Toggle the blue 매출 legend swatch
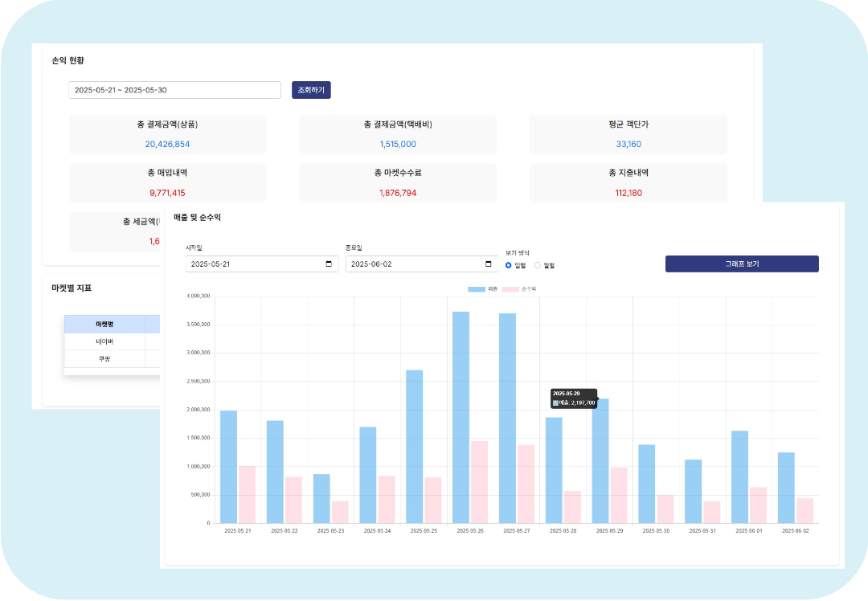The width and height of the screenshot is (868, 601). point(477,289)
